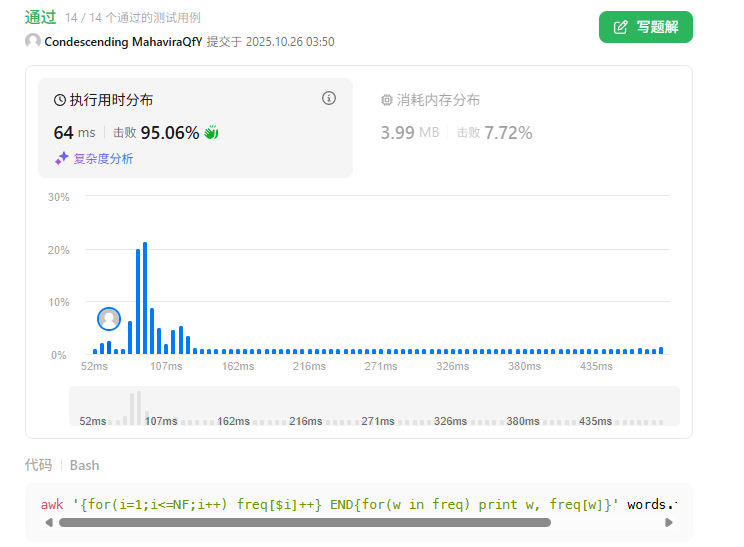The height and width of the screenshot is (547, 744).
Task: Click the 写题解 green button
Action: pyautogui.click(x=645, y=27)
